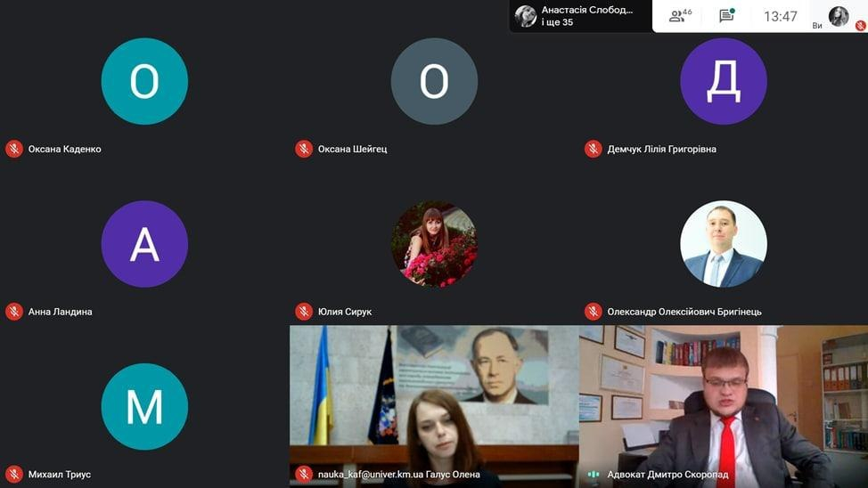Click muted mic icon beside Михаил Триус

pyautogui.click(x=14, y=474)
